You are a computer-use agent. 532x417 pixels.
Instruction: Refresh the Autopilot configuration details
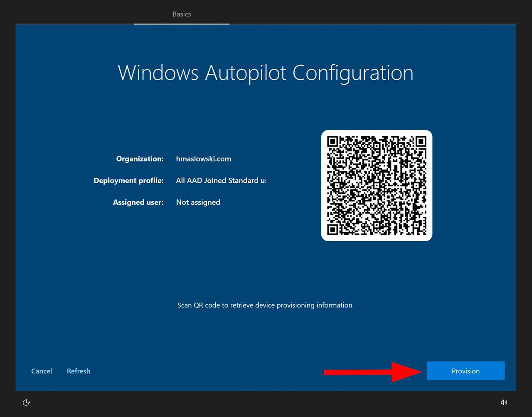(79, 371)
